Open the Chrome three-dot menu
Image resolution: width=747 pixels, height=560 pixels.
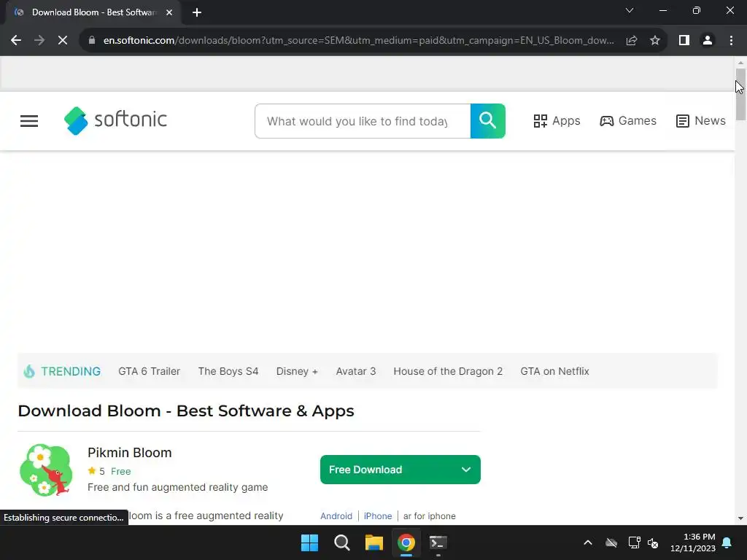731,41
